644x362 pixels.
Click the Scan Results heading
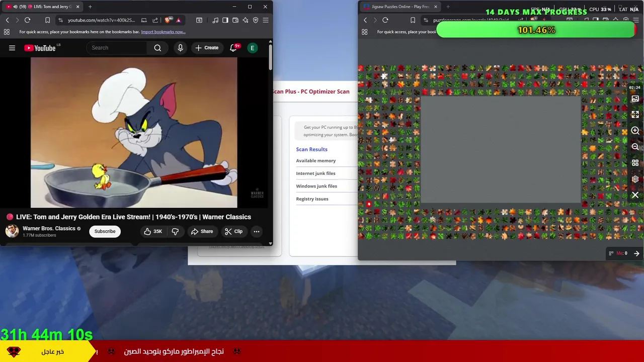point(311,149)
